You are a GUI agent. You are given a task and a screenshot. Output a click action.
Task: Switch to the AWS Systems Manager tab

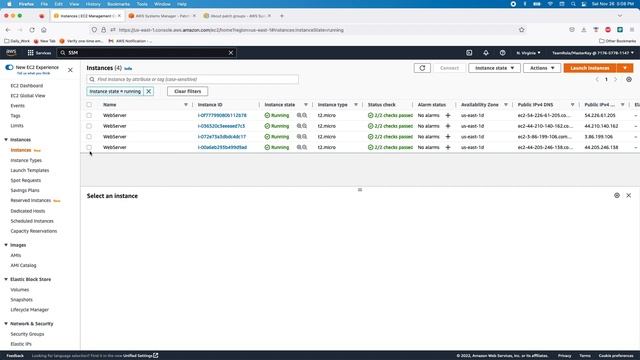click(162, 16)
